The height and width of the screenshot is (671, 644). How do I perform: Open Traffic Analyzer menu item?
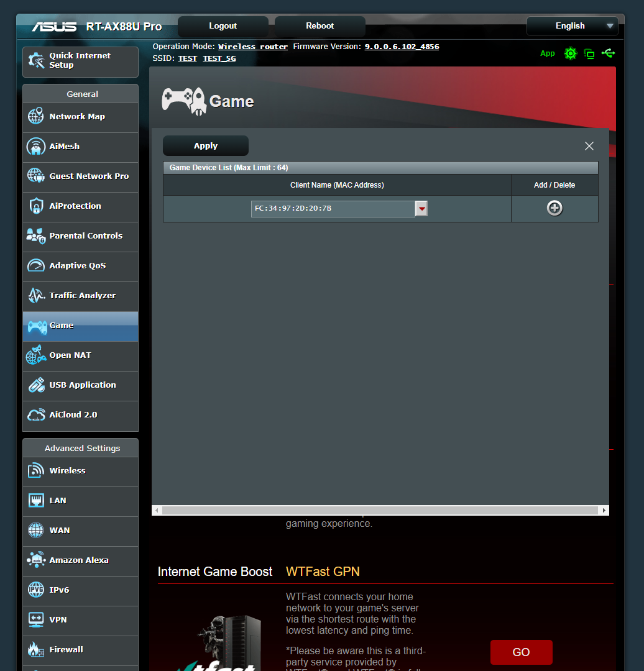[x=81, y=296]
